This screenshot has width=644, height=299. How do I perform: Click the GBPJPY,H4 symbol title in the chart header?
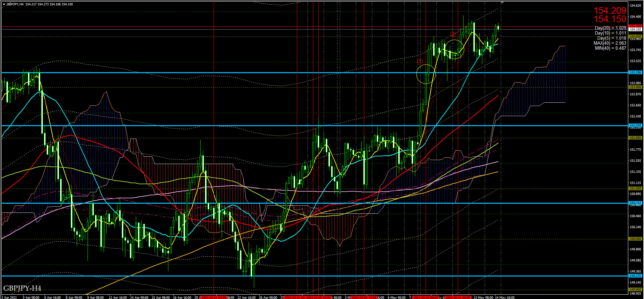click(x=15, y=4)
